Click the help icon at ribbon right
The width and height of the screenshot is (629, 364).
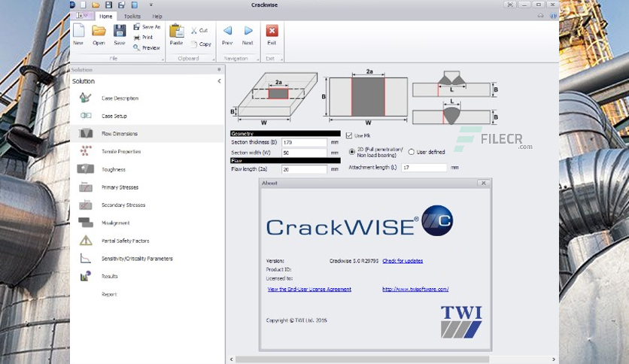pyautogui.click(x=553, y=16)
